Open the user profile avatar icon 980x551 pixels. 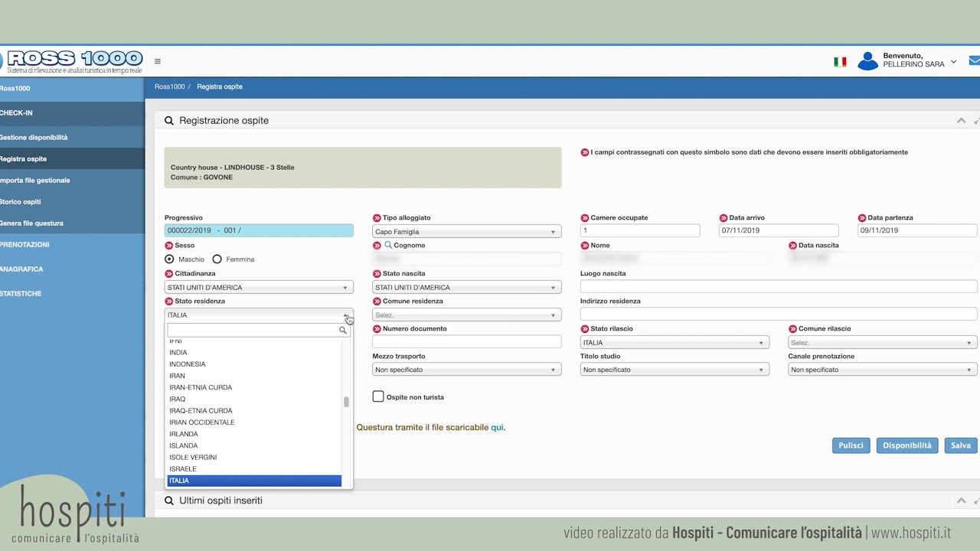pyautogui.click(x=867, y=61)
